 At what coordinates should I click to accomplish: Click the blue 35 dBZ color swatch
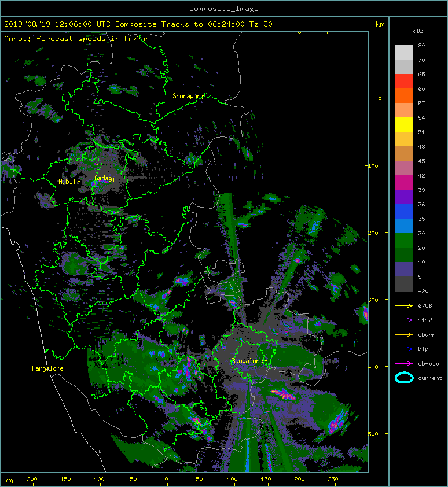click(404, 212)
